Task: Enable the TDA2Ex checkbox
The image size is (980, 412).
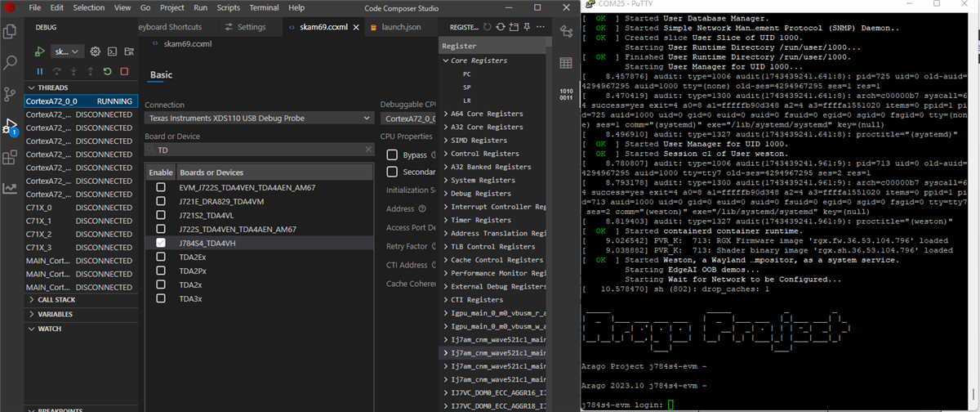Action: pos(161,257)
